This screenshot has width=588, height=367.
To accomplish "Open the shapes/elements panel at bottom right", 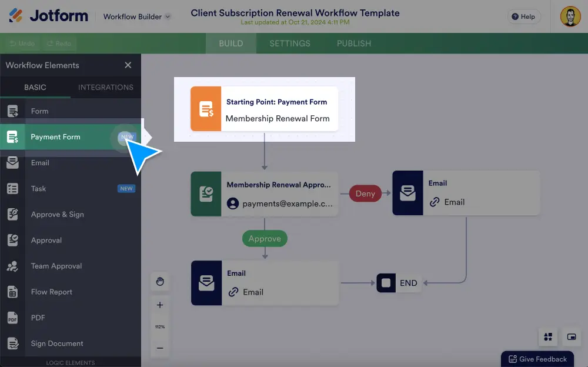I will [548, 336].
